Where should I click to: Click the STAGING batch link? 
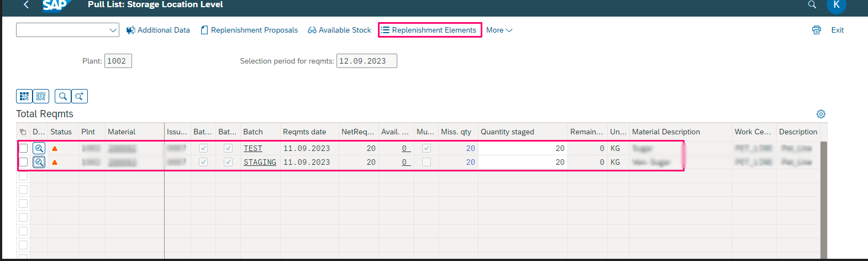point(260,162)
